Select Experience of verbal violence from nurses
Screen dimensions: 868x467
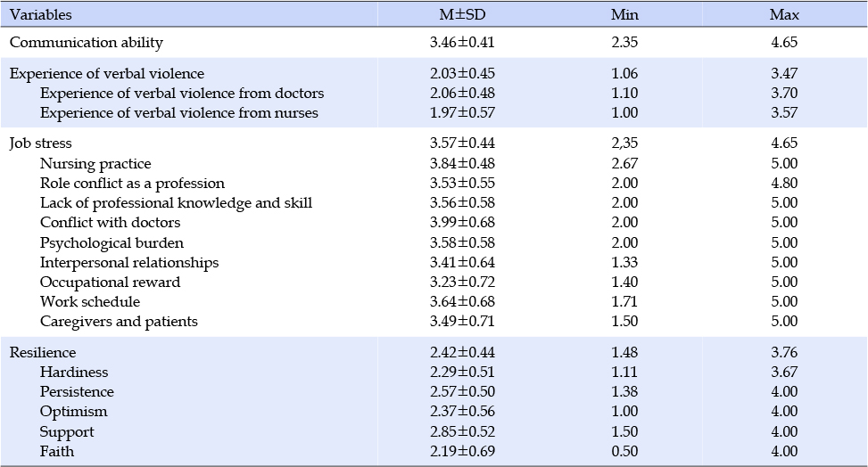click(178, 113)
